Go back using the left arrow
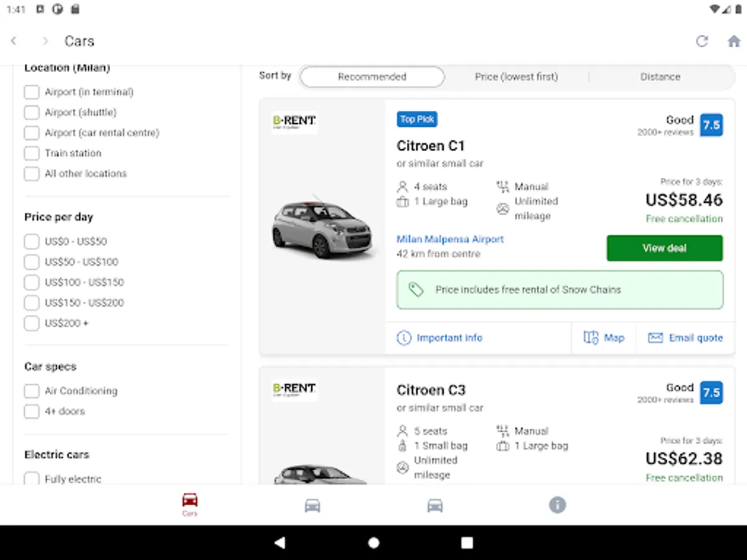This screenshot has height=560, width=747. [x=14, y=41]
